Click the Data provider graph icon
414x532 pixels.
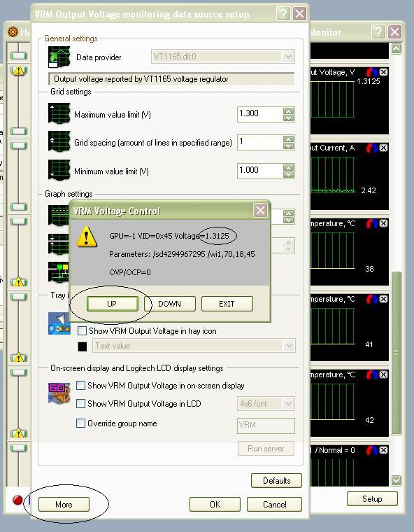(x=59, y=57)
